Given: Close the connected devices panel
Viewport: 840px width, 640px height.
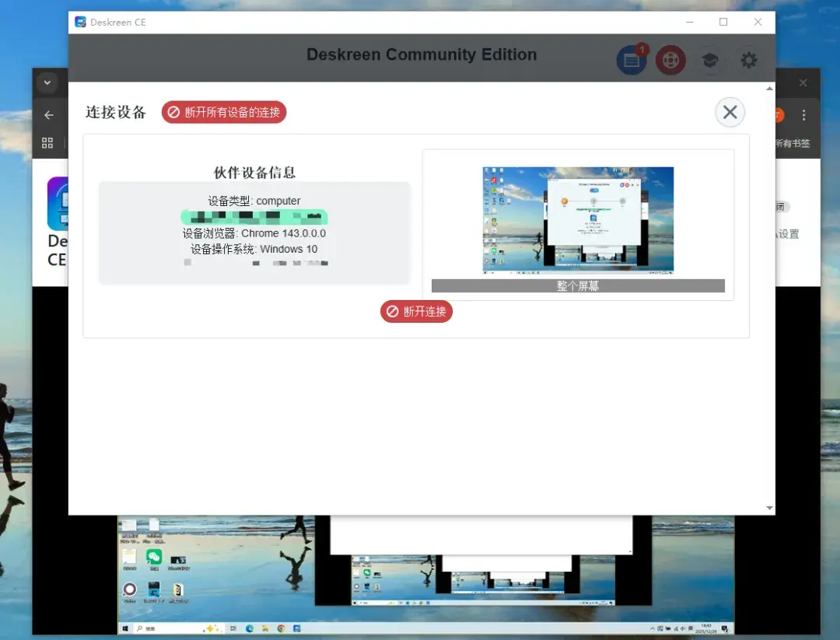Looking at the screenshot, I should point(730,112).
